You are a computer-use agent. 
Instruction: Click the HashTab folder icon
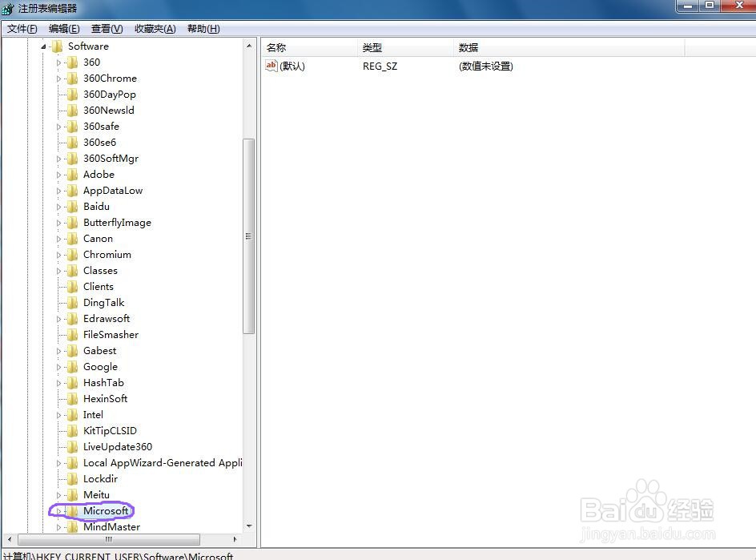72,383
